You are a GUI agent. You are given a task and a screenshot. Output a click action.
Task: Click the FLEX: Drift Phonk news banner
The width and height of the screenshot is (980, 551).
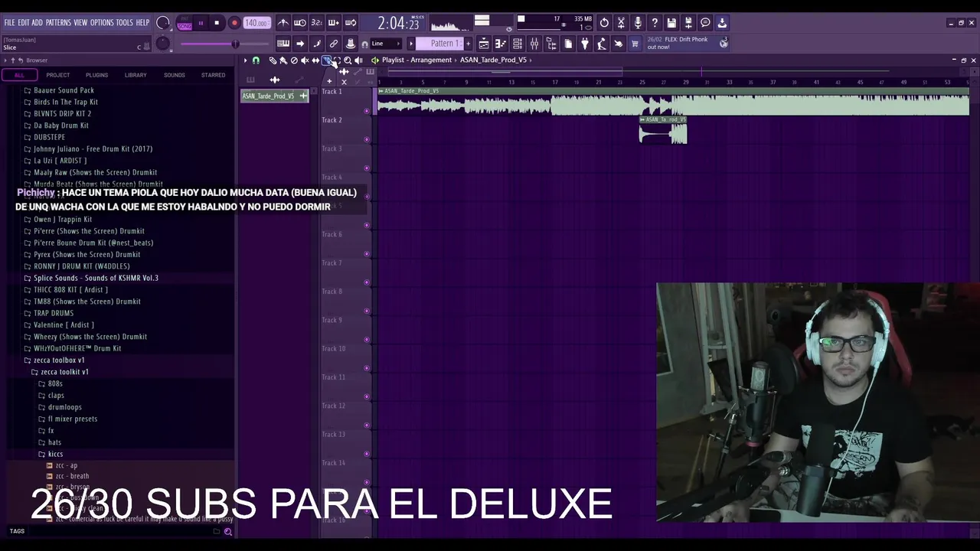point(687,43)
